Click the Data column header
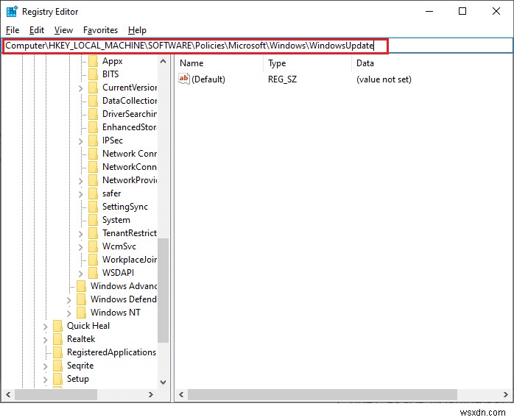 (432, 63)
